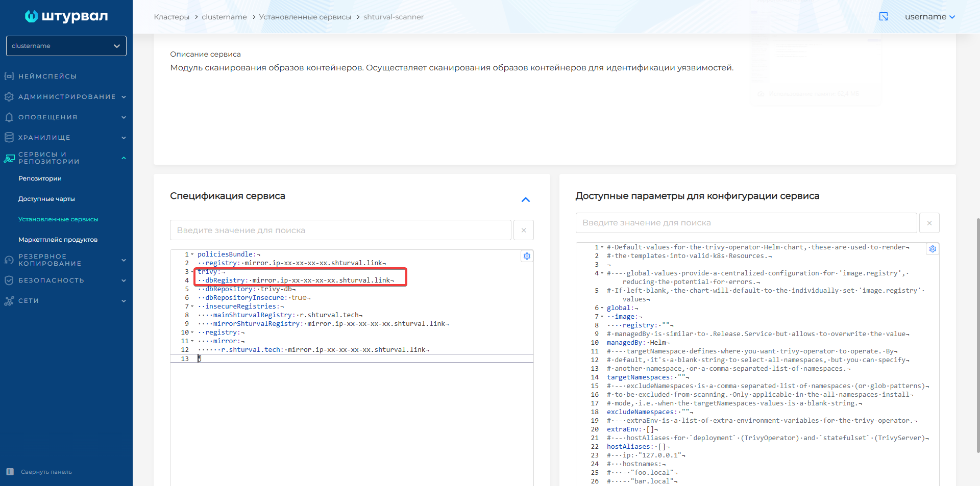
Task: Click the Security shield icon
Action: [9, 280]
